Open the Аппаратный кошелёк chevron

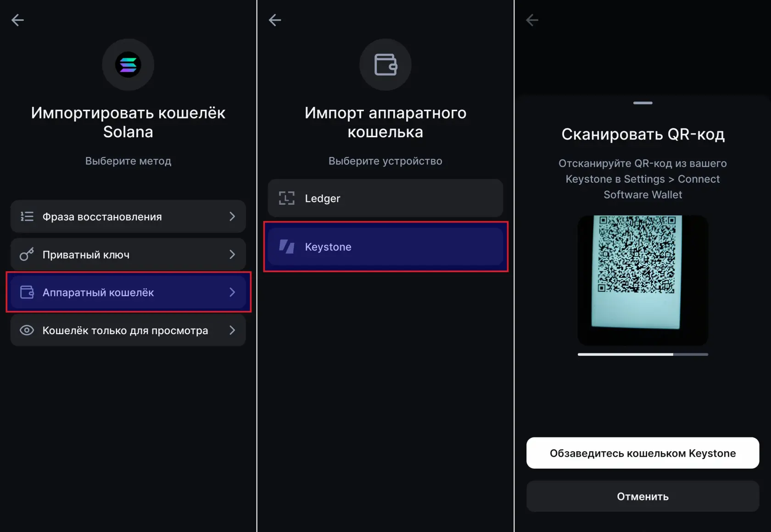point(232,292)
